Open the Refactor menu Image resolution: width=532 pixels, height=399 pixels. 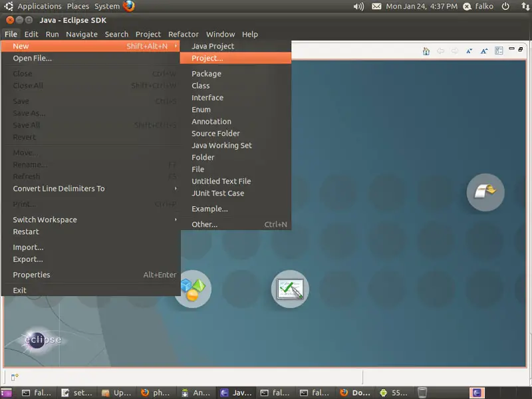184,35
